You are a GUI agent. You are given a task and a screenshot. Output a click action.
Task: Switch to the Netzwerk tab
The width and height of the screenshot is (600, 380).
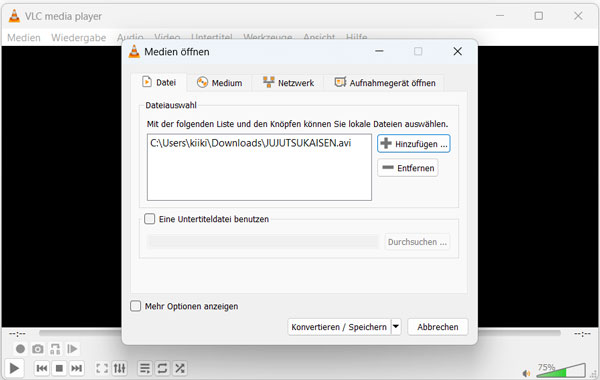coord(288,83)
